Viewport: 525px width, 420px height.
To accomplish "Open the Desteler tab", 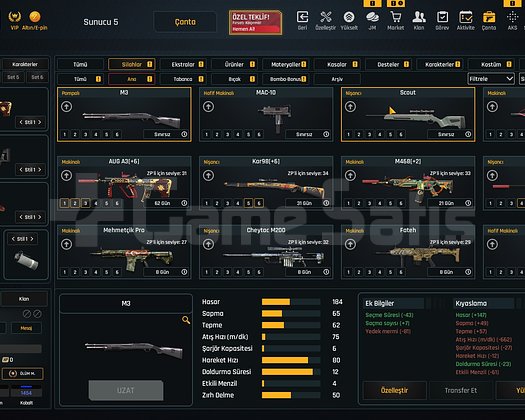I will 388,64.
